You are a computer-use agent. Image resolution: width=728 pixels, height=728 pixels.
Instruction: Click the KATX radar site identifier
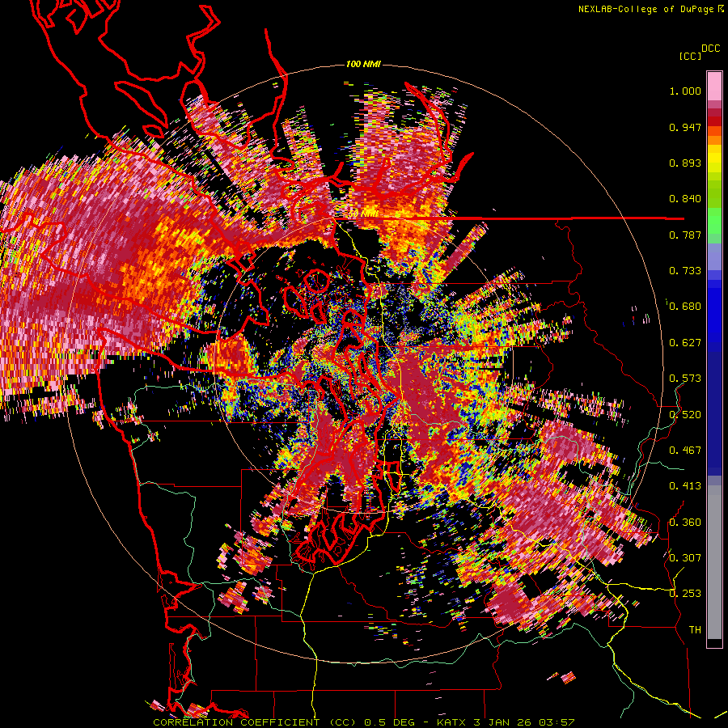coord(452,722)
